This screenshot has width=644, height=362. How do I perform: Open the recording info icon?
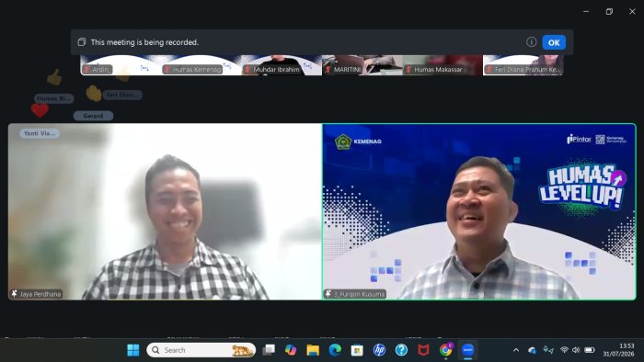point(531,42)
